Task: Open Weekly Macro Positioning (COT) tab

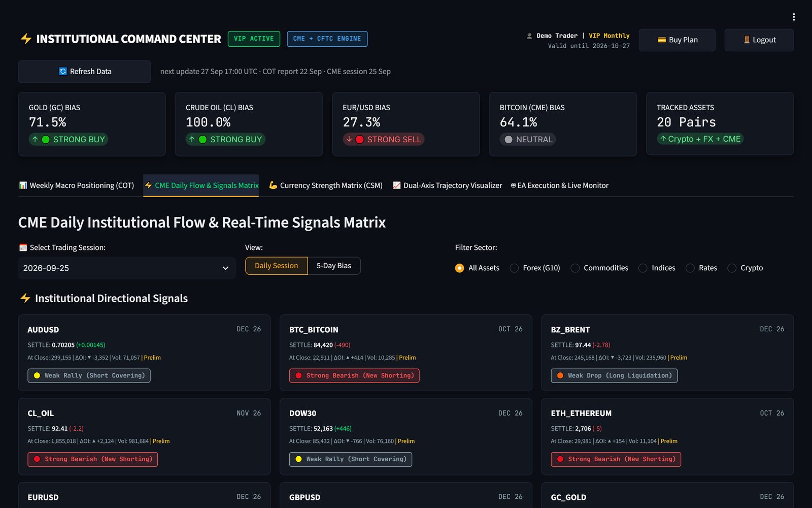Action: pos(76,185)
